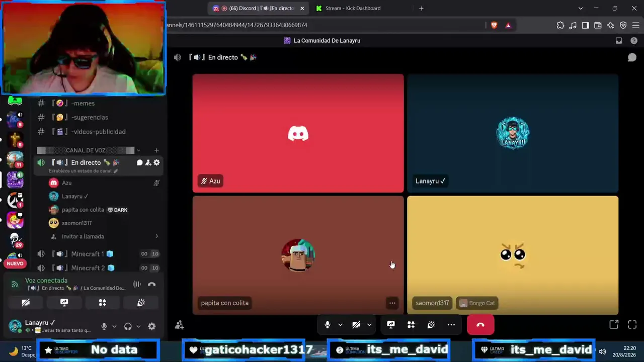This screenshot has height=362, width=644.
Task: Open the Brave VPN shield icon
Action: [623, 25]
